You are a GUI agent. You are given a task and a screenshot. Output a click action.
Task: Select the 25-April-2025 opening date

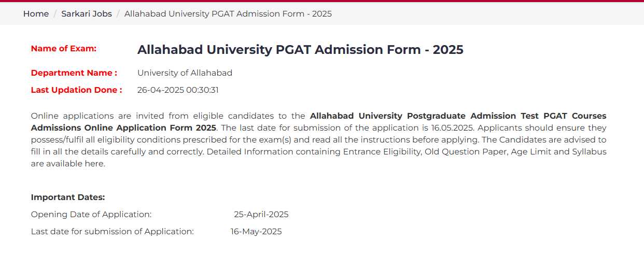[261, 215]
